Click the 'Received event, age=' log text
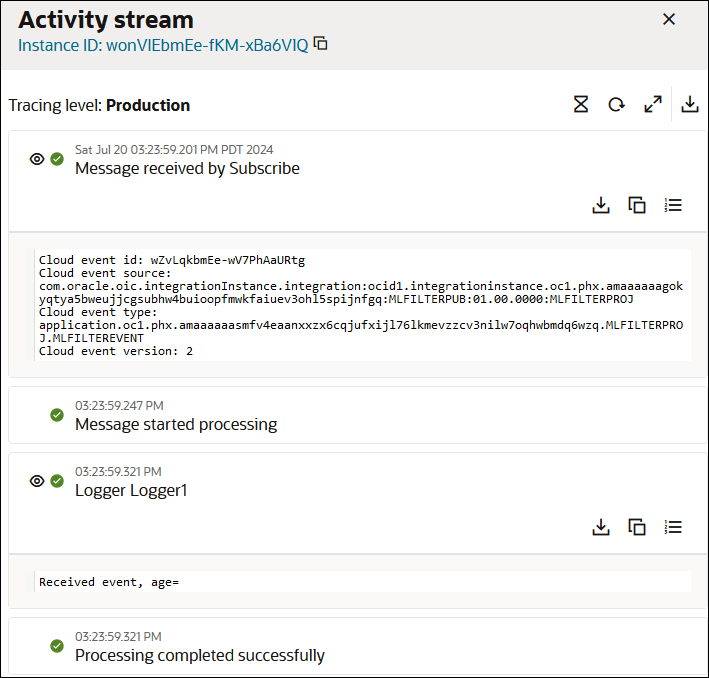 coord(109,581)
